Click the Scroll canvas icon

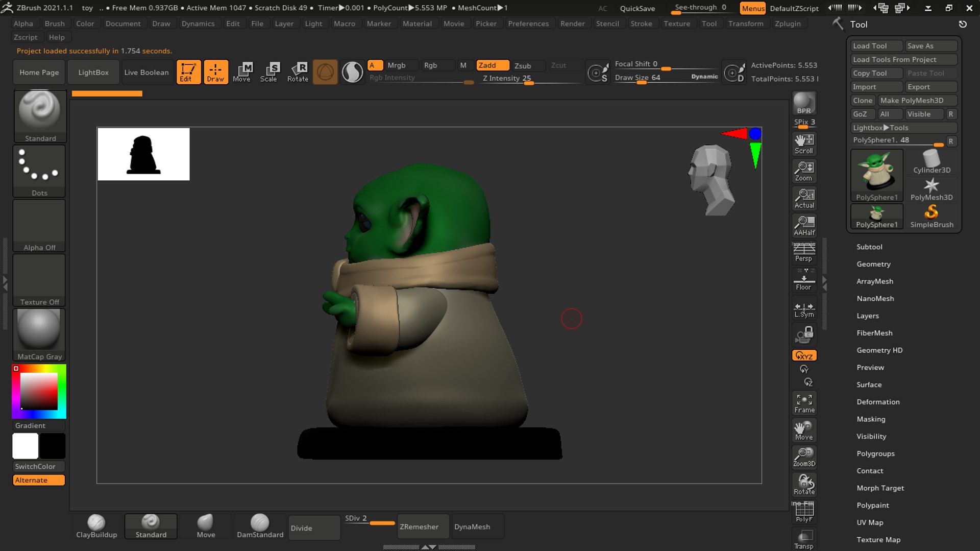pos(804,144)
